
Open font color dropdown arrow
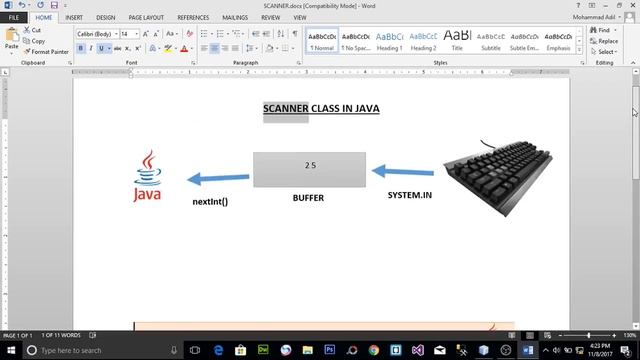192,48
